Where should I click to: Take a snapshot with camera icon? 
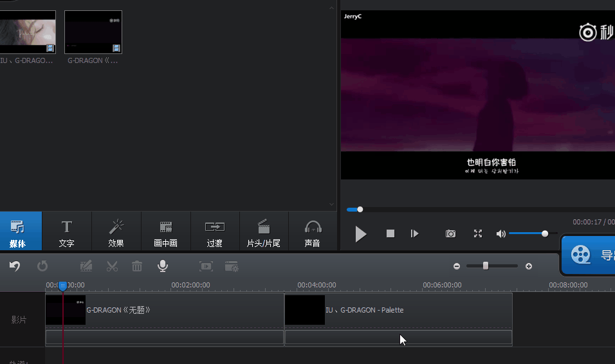(451, 234)
